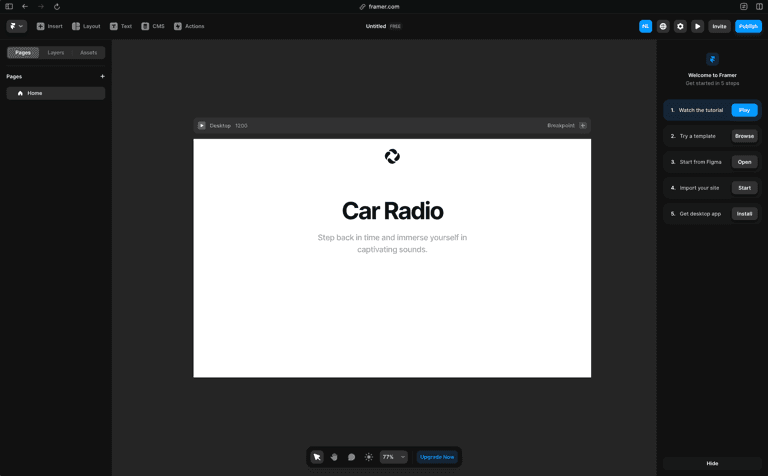768x476 pixels.
Task: Hide the Welcome to Framer panel
Action: pos(712,463)
